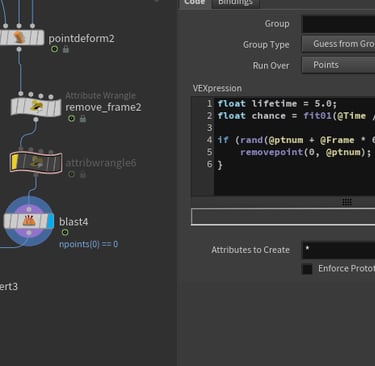Select the blast4 node icon
The width and height of the screenshot is (375, 366).
point(29,221)
